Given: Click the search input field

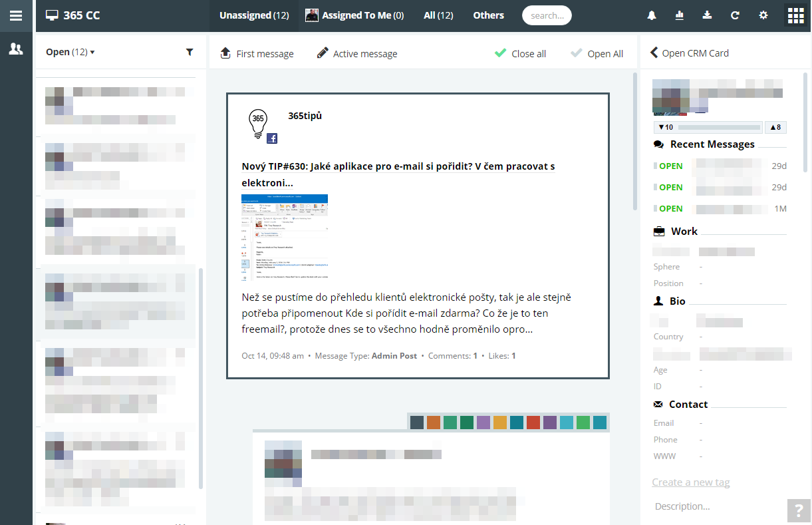Looking at the screenshot, I should click(547, 15).
